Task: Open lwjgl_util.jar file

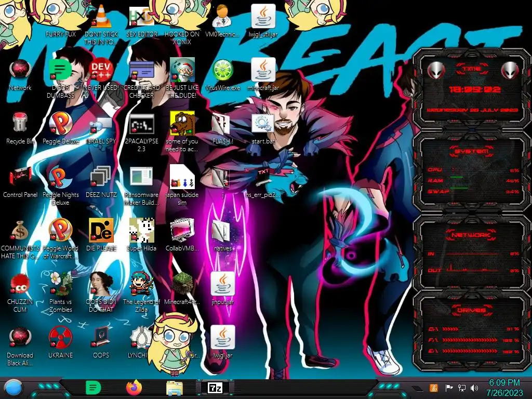Action: pyautogui.click(x=263, y=16)
